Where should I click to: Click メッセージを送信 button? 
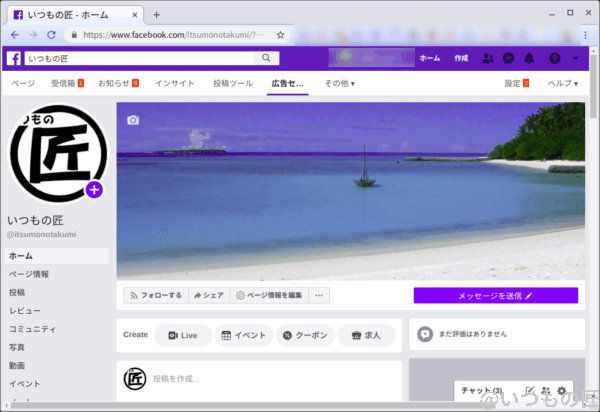click(496, 295)
